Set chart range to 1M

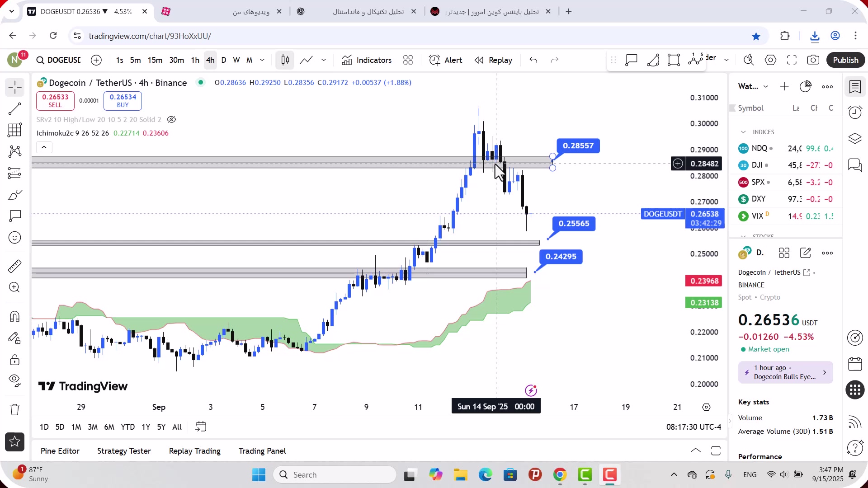[76, 427]
